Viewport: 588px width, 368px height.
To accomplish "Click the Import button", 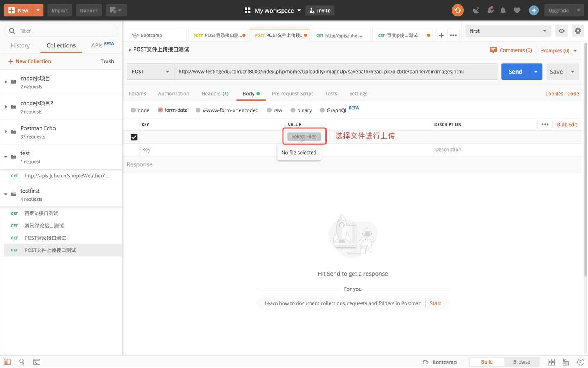I will 60,10.
